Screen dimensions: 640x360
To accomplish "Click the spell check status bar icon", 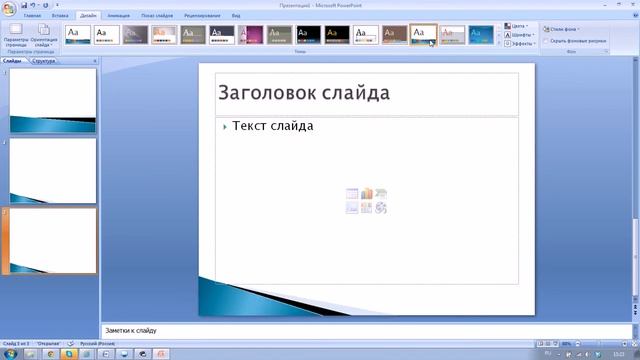I will point(71,344).
